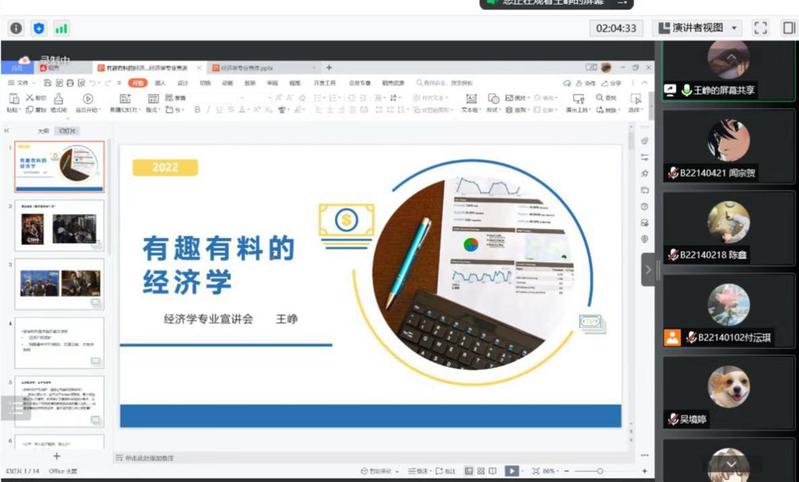This screenshot has width=799, height=482.
Task: Collapse the participant panel using the side arrow
Action: [x=647, y=269]
